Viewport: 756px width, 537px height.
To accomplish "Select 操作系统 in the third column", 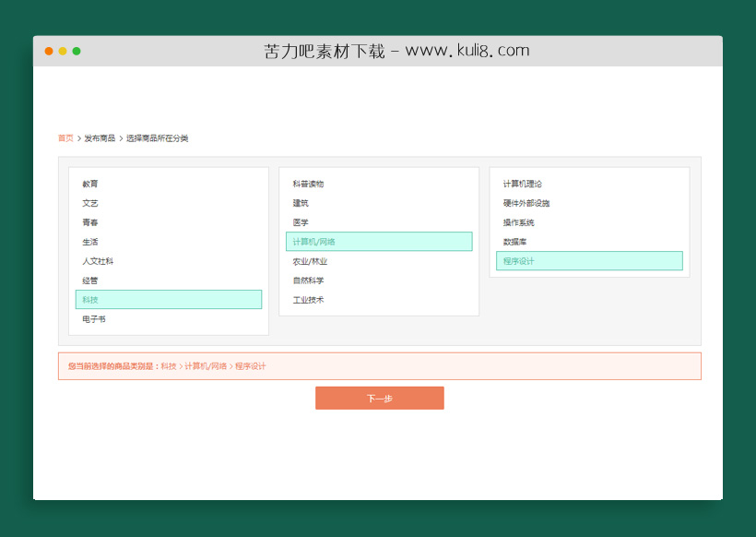I will (517, 221).
